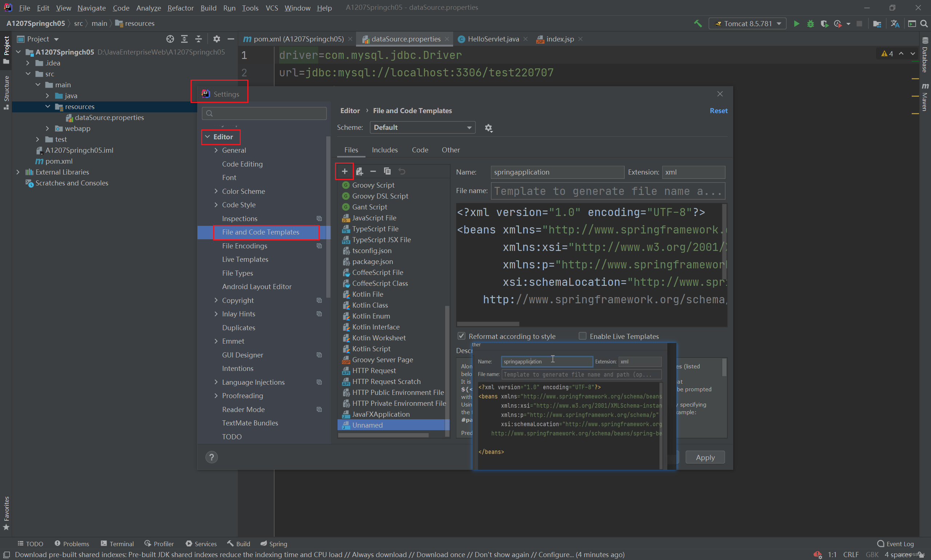Click the Settings search box

(264, 113)
